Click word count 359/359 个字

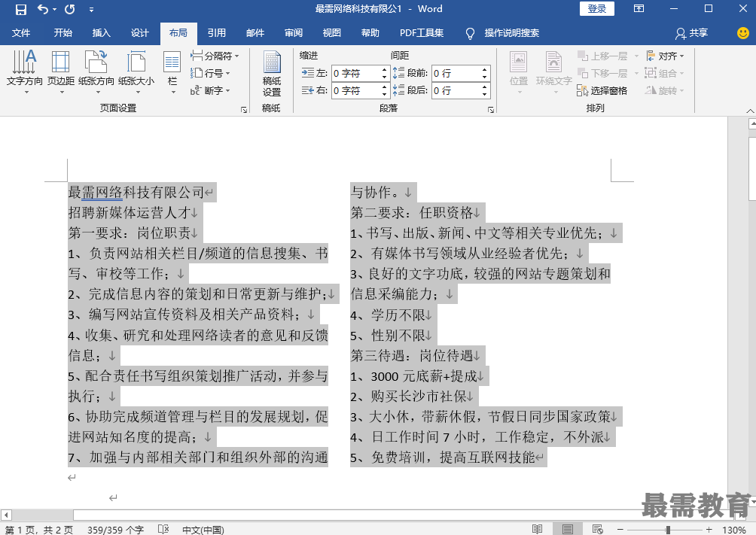[115, 530]
